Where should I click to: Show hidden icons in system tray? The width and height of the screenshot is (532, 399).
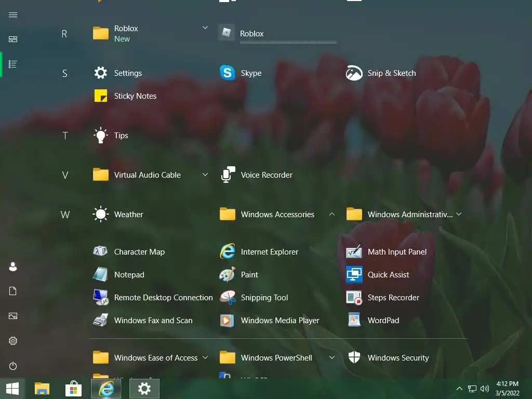coord(459,389)
